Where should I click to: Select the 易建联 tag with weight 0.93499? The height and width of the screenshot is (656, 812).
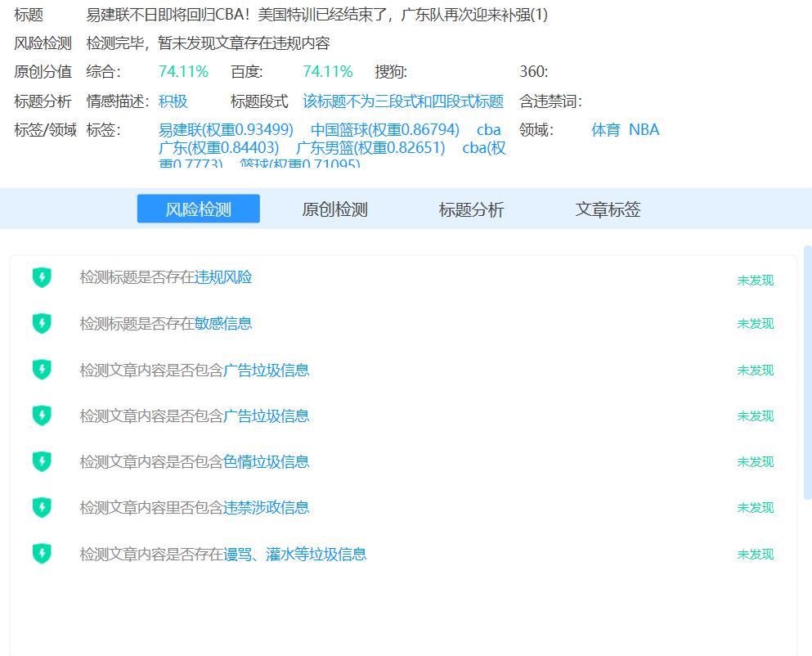[226, 129]
